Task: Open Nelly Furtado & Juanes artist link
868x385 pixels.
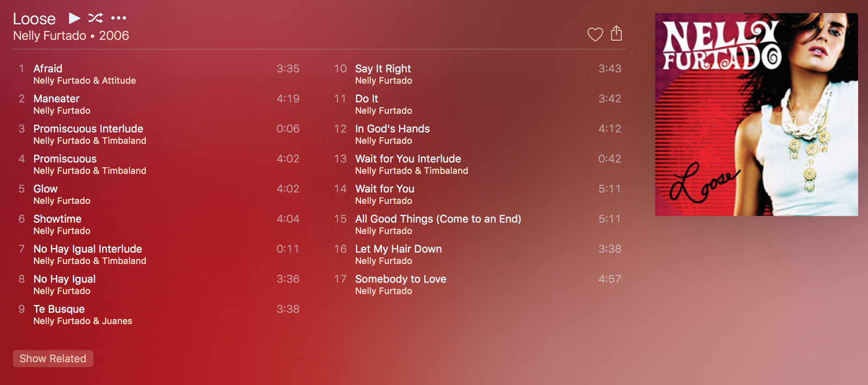Action: click(82, 321)
